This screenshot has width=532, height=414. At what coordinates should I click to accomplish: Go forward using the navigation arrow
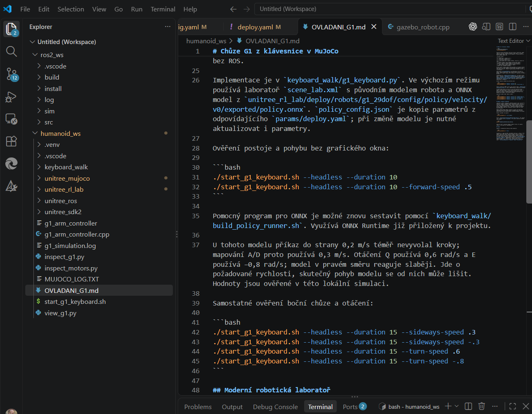247,9
